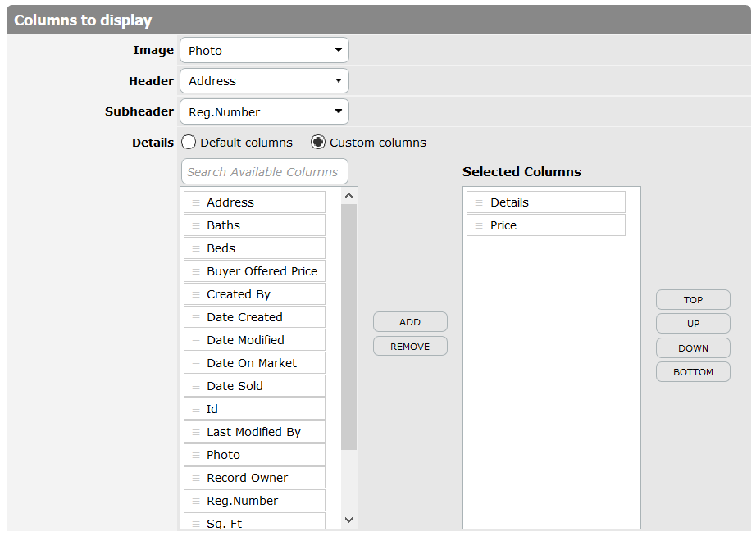
Task: Click the grip icon on Record Owner
Action: (x=196, y=478)
